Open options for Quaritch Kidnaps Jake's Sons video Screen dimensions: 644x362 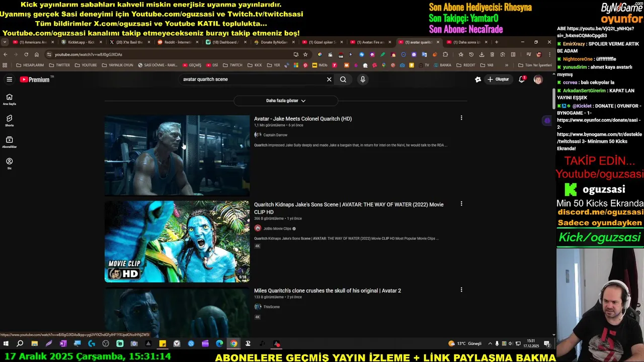[x=461, y=204]
